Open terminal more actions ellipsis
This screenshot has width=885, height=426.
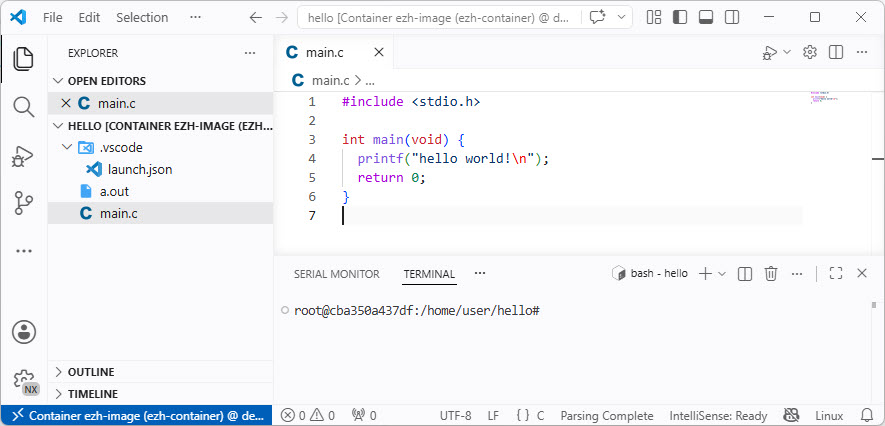[x=797, y=274]
